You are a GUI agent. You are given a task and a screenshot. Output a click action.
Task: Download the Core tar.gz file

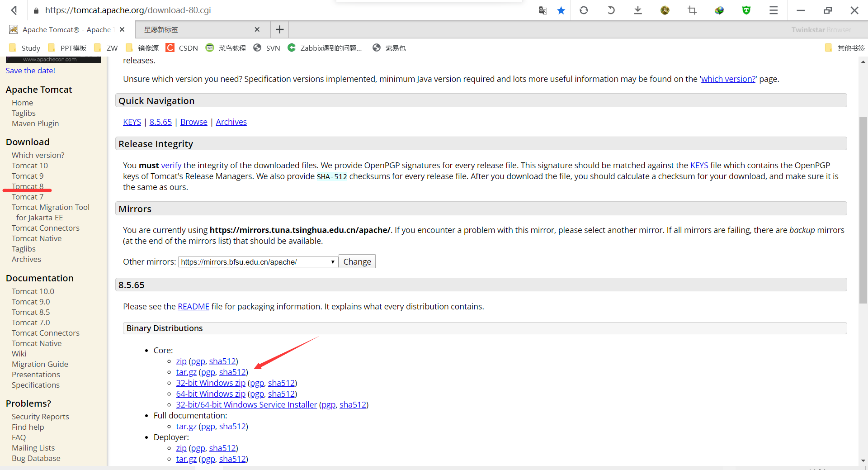[186, 372]
